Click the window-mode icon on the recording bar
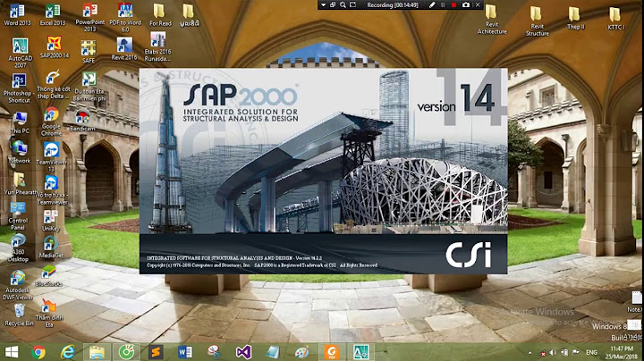The height and width of the screenshot is (361, 644). coord(333,5)
